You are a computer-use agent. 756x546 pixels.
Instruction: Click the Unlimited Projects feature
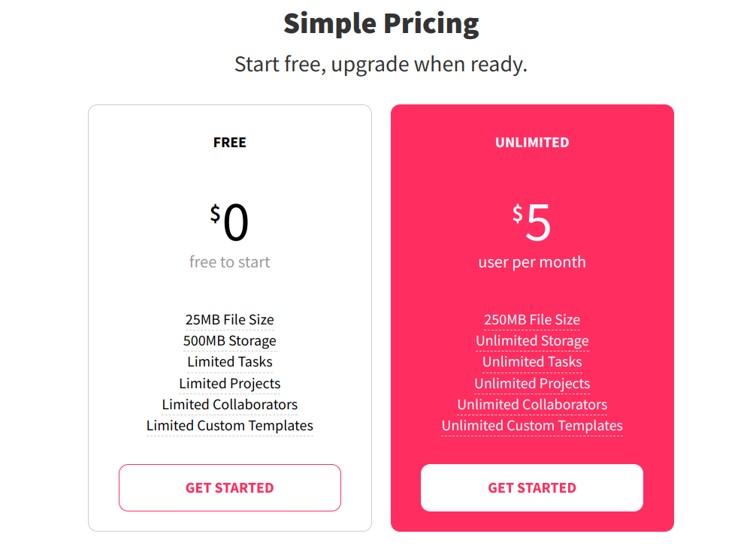532,384
